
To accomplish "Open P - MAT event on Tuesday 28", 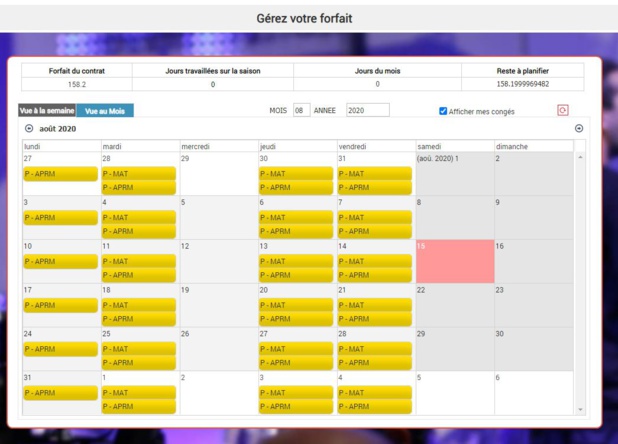I will click(x=138, y=174).
